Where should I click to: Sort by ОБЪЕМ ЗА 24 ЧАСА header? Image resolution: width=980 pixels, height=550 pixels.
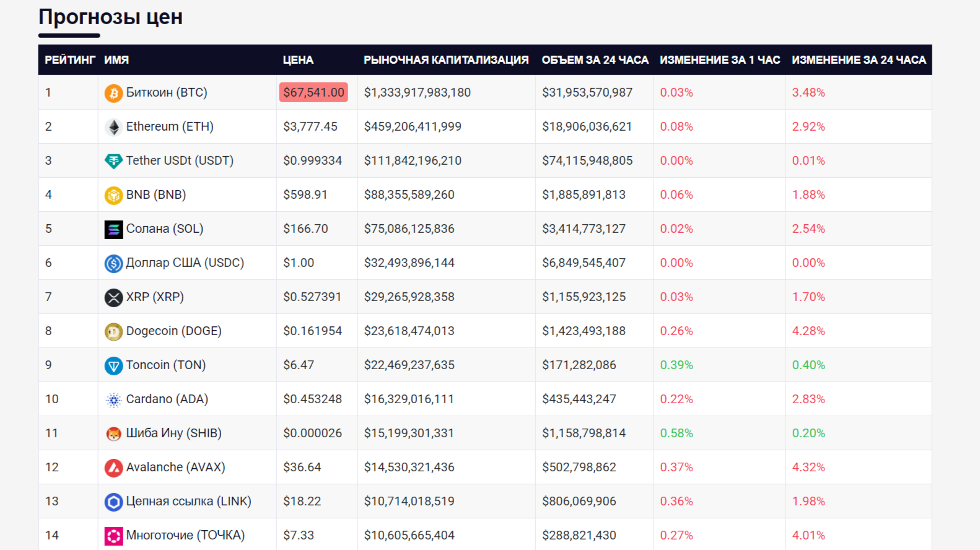click(595, 60)
